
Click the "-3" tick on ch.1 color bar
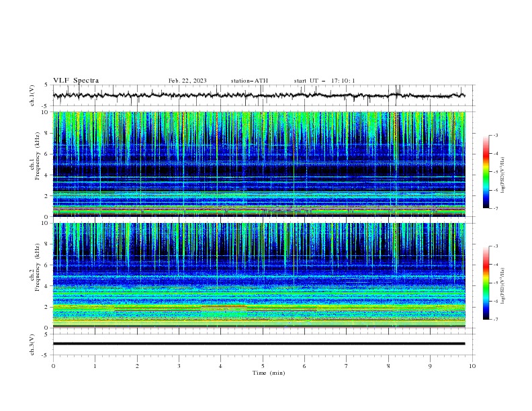coord(496,135)
